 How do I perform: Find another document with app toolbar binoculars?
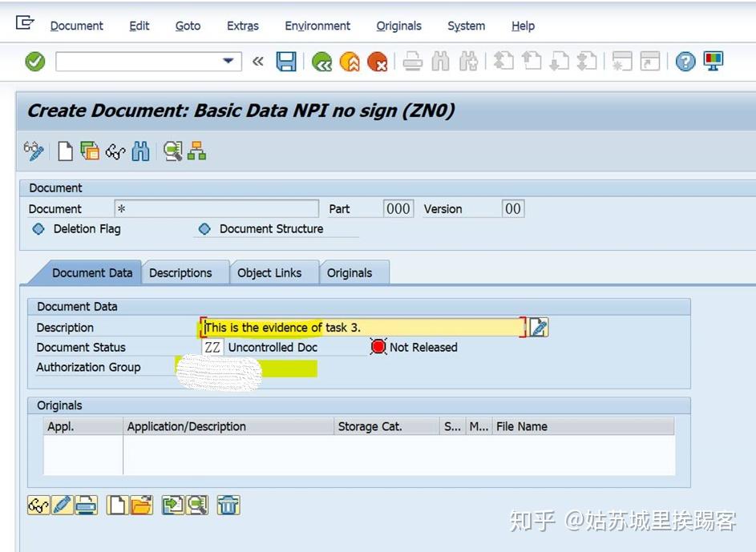tap(140, 150)
